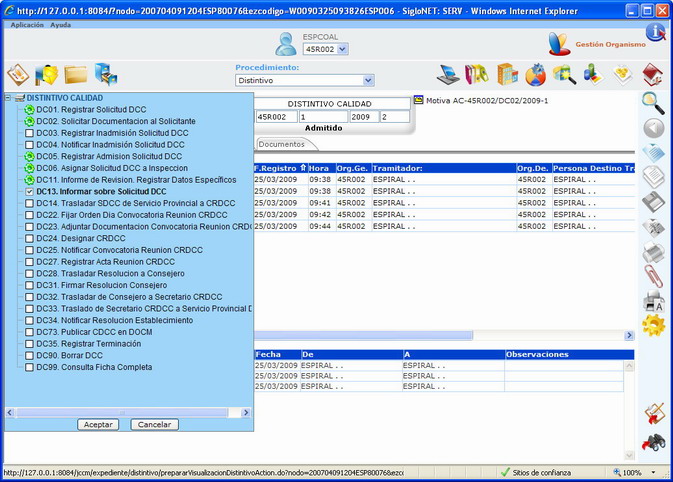Switch to the Documentos tab
The height and width of the screenshot is (482, 673).
(282, 144)
